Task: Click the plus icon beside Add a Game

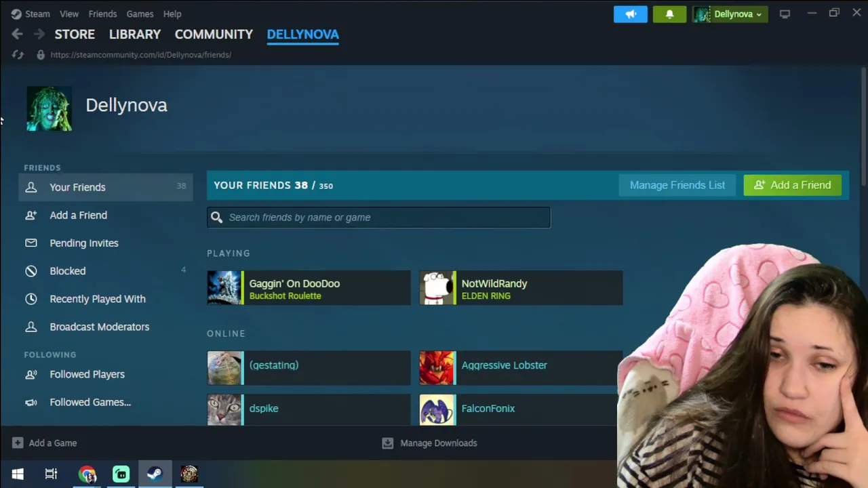Action: point(18,443)
